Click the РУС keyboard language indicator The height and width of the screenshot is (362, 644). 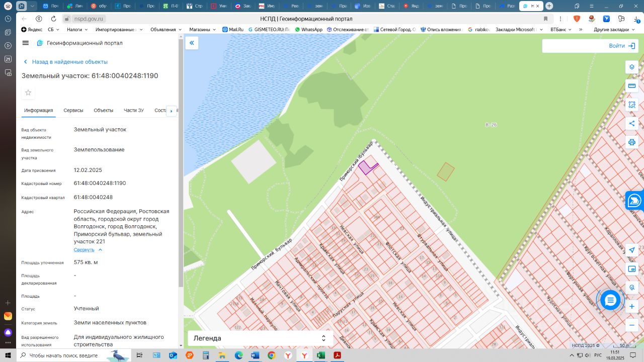598,355
